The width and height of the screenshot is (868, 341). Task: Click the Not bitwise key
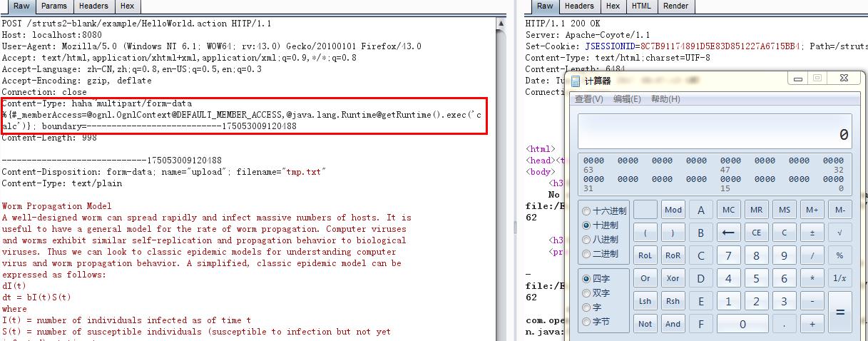coord(645,324)
